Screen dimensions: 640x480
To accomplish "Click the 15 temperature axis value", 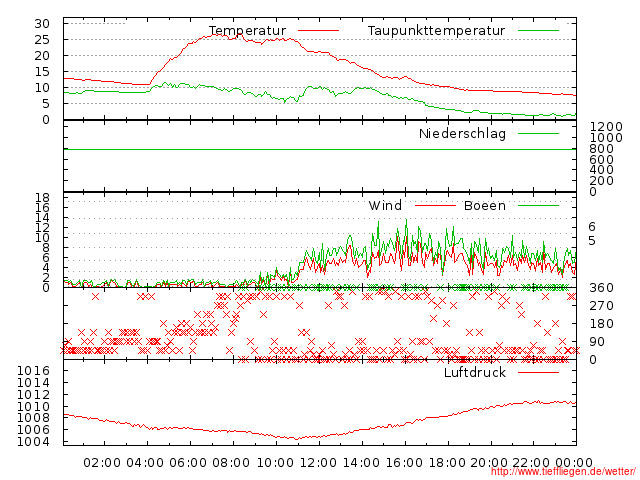I will coord(42,71).
